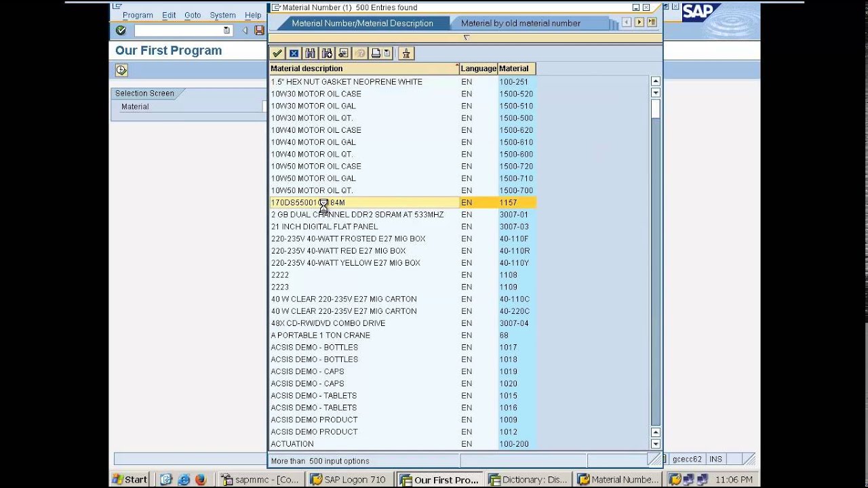Click the Personal value list icon
The image size is (868, 488).
tap(406, 54)
